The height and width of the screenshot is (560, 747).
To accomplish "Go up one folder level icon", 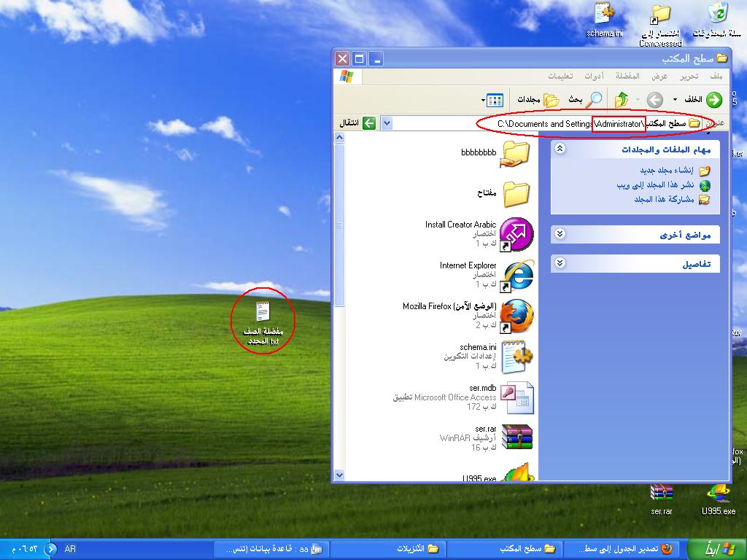I will click(622, 99).
